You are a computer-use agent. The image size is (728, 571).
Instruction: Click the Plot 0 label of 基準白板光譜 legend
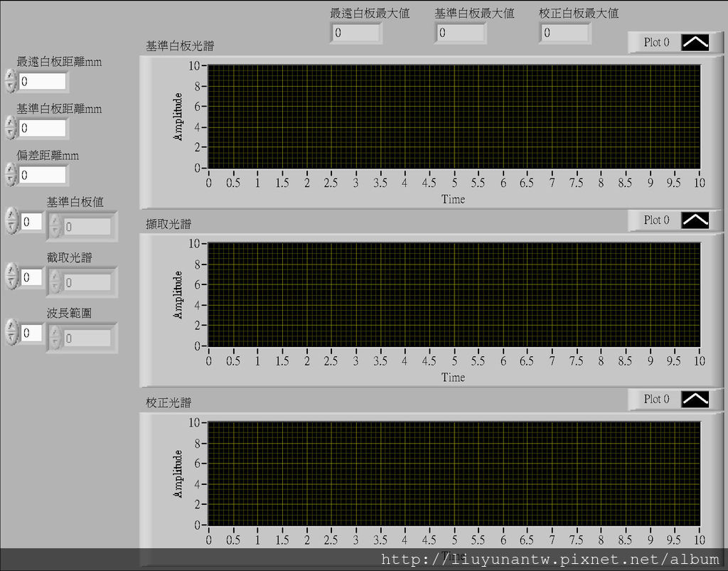(656, 43)
